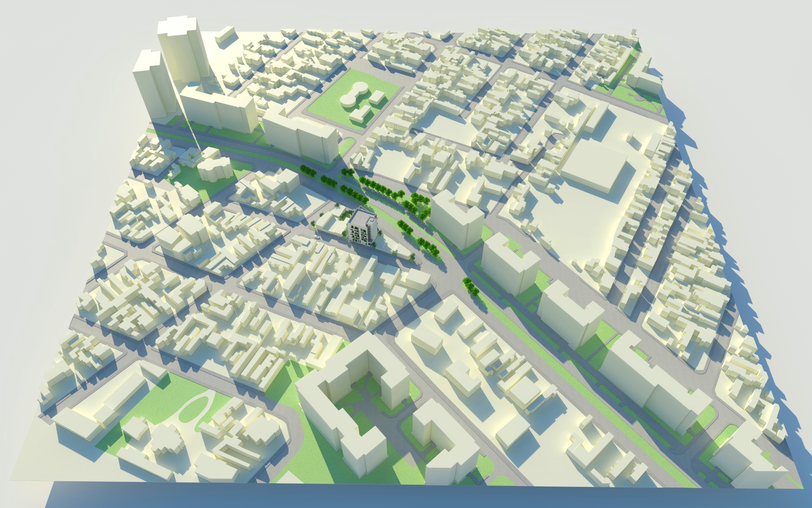Click the blue shadow strip below the model

pyautogui.click(x=406, y=497)
